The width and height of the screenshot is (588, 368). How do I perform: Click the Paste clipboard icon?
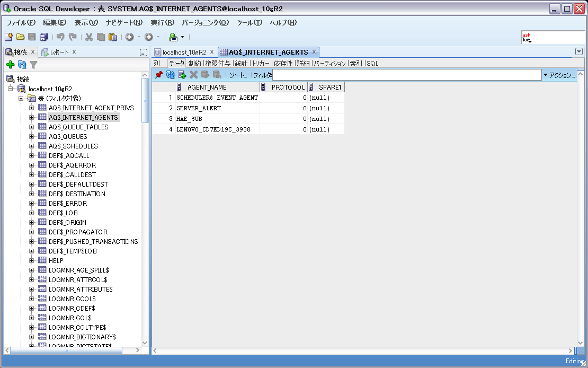[112, 37]
